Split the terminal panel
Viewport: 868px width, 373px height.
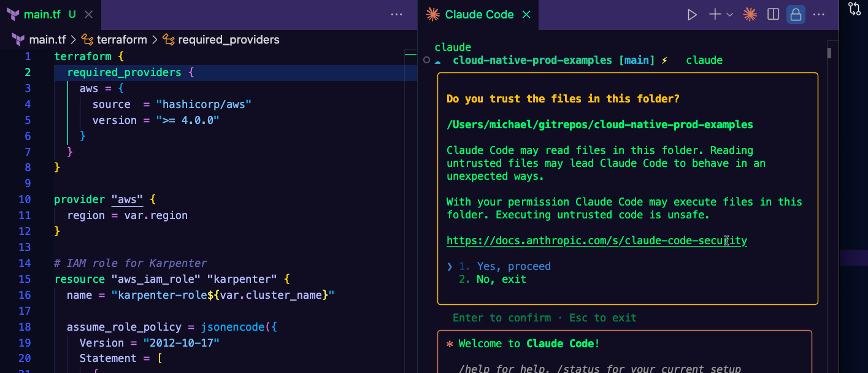coord(773,13)
